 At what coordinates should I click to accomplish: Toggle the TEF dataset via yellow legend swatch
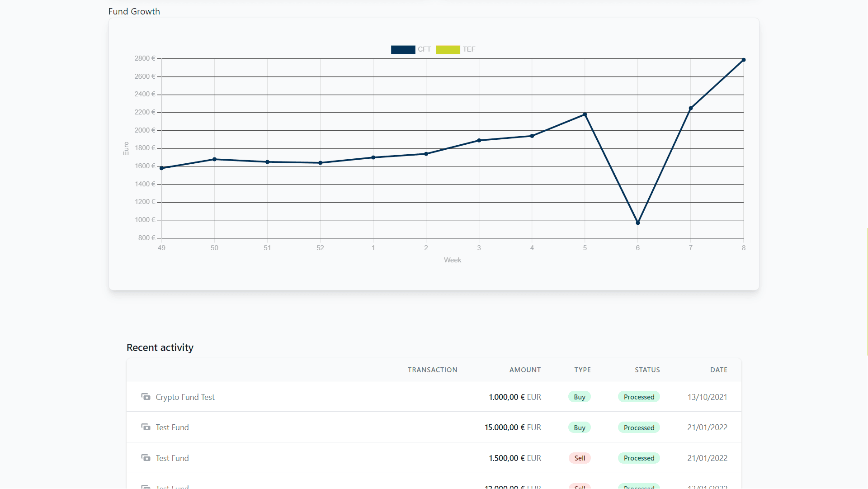[448, 50]
